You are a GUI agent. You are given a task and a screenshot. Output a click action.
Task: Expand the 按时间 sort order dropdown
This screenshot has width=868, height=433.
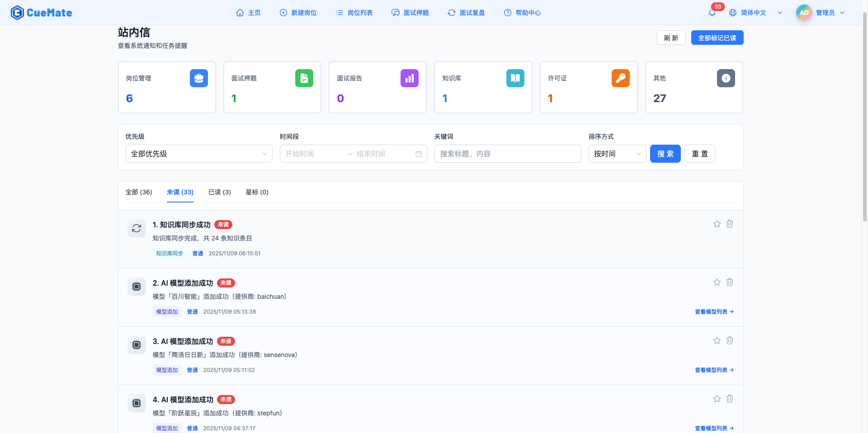click(617, 154)
